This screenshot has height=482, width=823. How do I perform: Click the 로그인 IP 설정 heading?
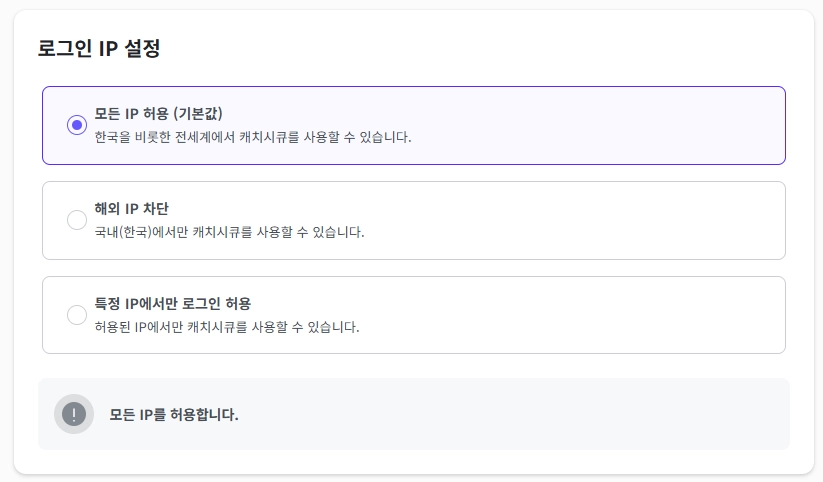99,48
